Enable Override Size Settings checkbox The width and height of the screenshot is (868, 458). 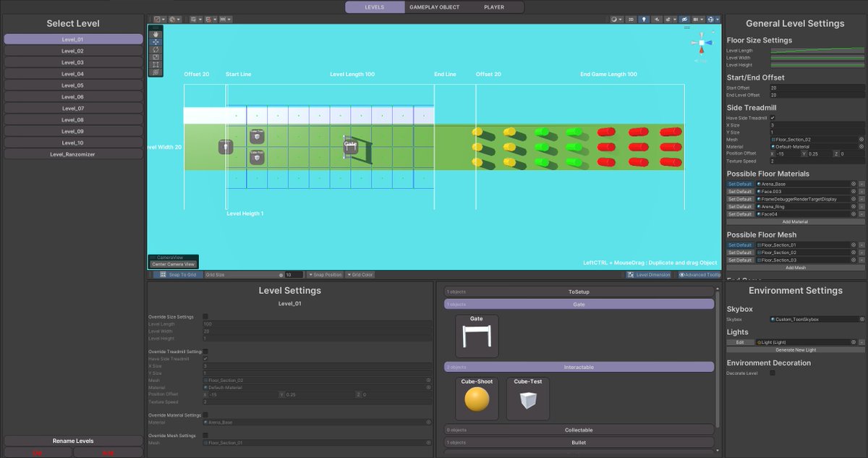pos(205,316)
